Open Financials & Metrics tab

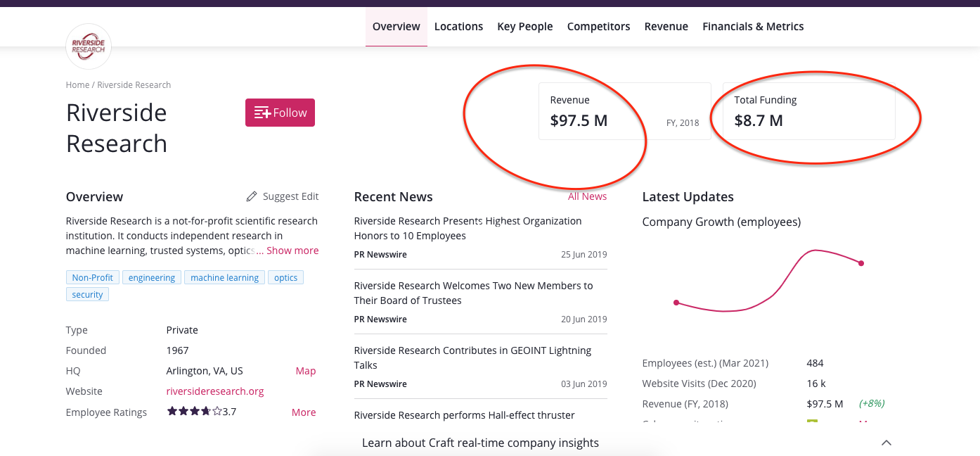[x=753, y=27]
